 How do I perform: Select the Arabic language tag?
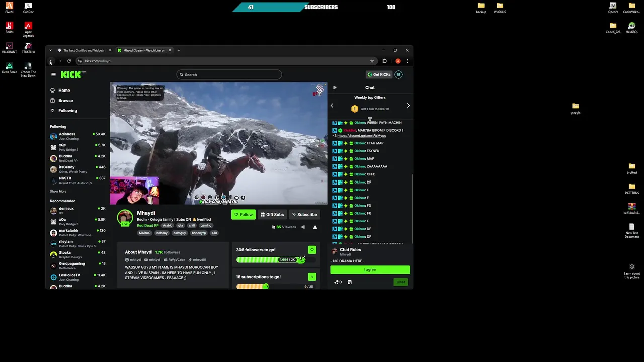[x=168, y=226]
